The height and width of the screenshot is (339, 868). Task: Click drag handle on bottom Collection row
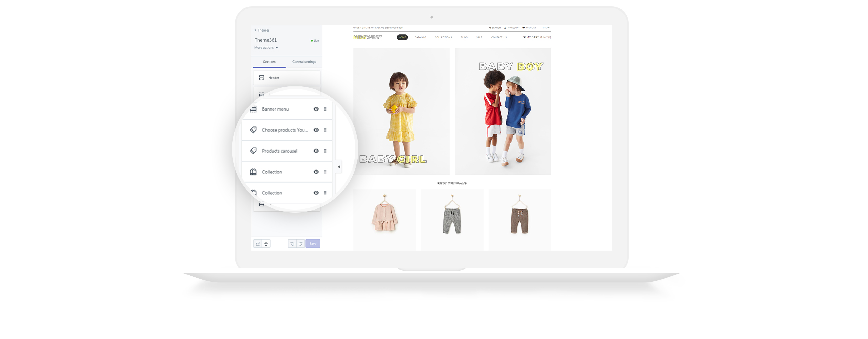click(325, 193)
